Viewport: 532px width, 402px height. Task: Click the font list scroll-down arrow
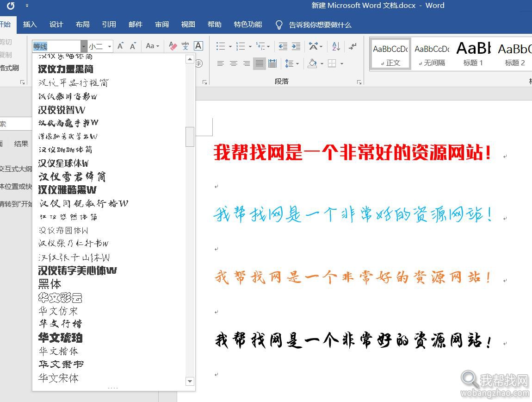click(190, 381)
